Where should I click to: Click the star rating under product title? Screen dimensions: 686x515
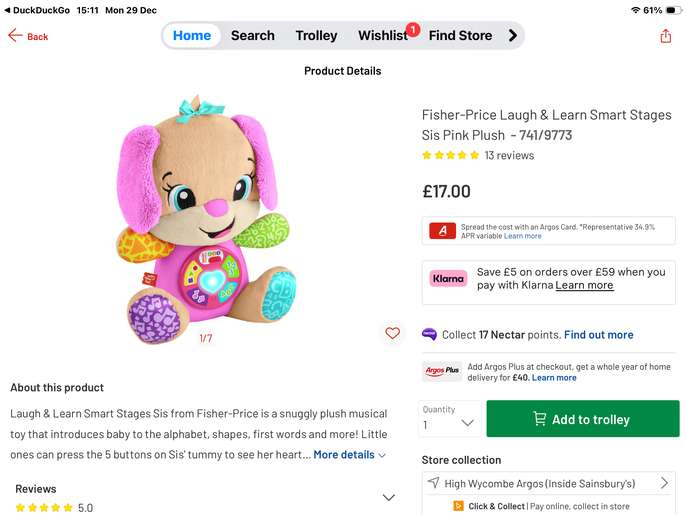point(450,156)
